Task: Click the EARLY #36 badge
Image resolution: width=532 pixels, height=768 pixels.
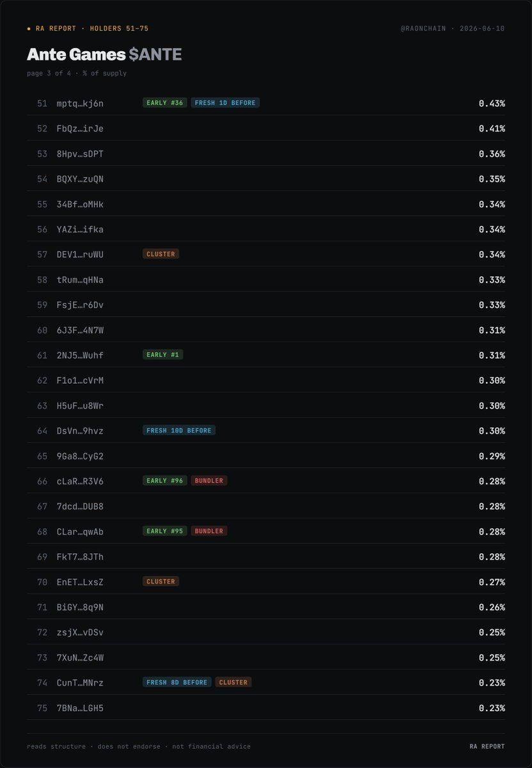Action: coord(165,102)
